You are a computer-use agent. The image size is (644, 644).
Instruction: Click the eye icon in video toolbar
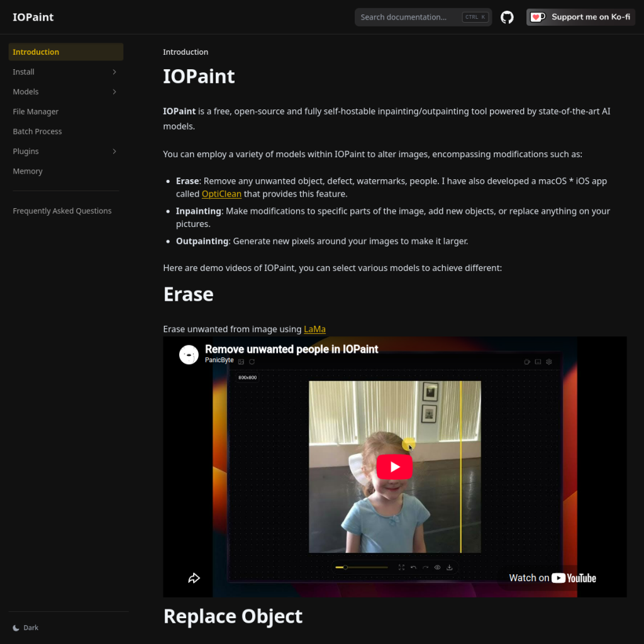click(x=438, y=567)
